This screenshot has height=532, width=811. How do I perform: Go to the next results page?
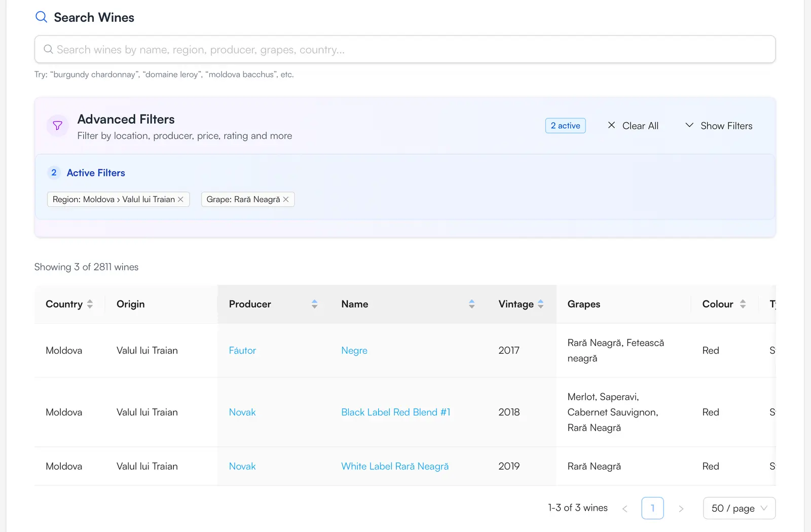(681, 508)
